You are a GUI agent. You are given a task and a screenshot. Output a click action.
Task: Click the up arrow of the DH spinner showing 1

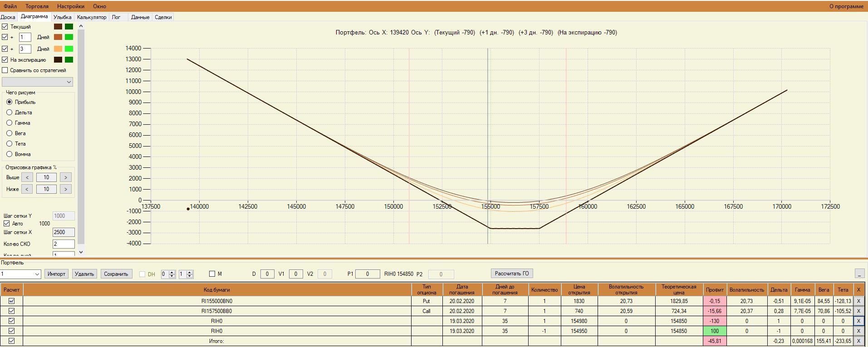[x=190, y=272]
